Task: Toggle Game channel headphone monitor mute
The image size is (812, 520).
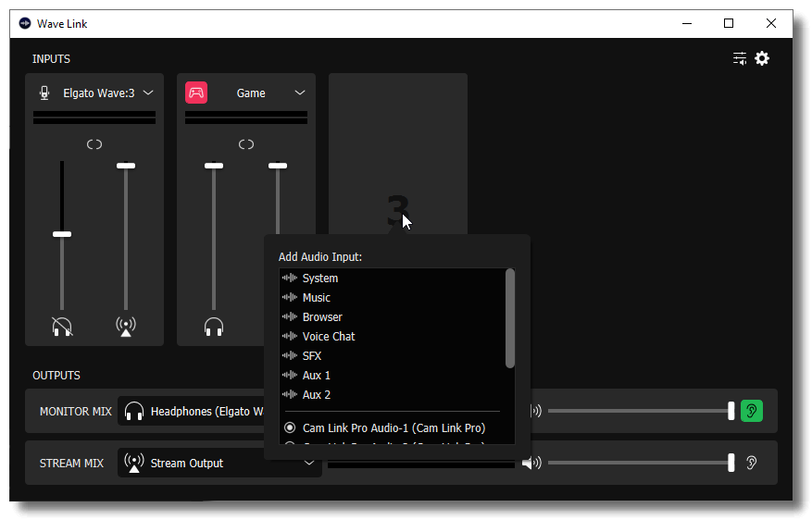Action: pyautogui.click(x=214, y=326)
